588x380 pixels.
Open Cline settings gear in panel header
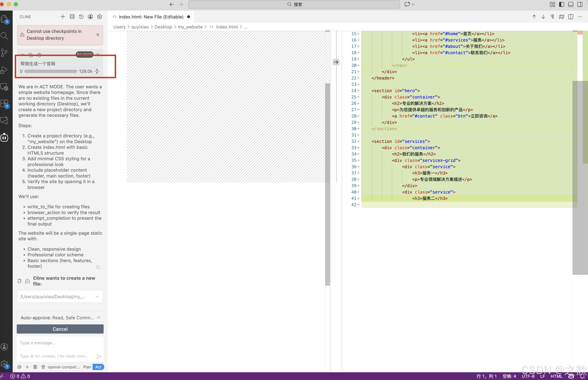(100, 17)
